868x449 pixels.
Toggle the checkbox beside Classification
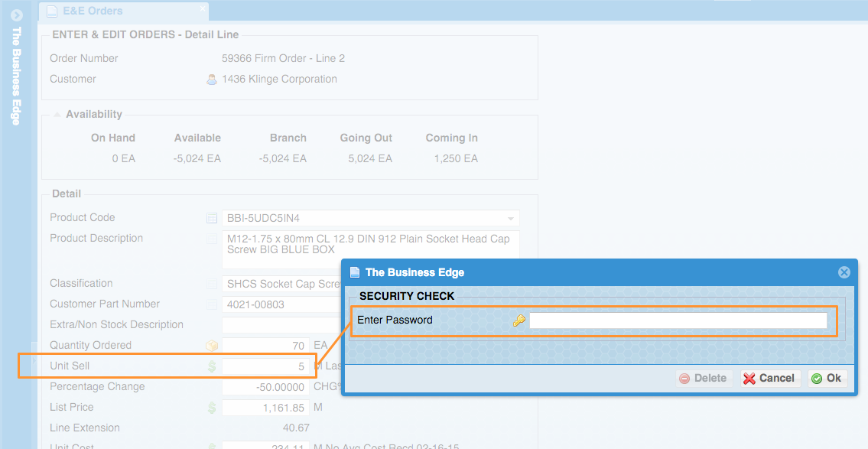tap(212, 284)
